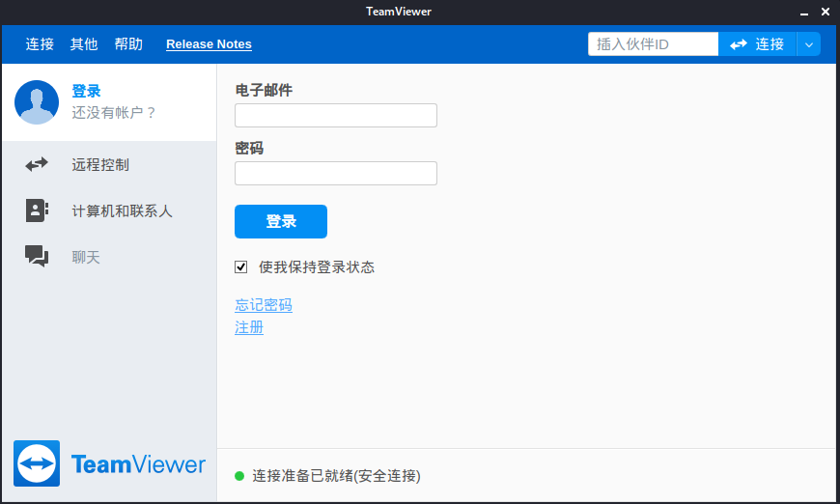Click the chat bubbles icon

pos(37,256)
